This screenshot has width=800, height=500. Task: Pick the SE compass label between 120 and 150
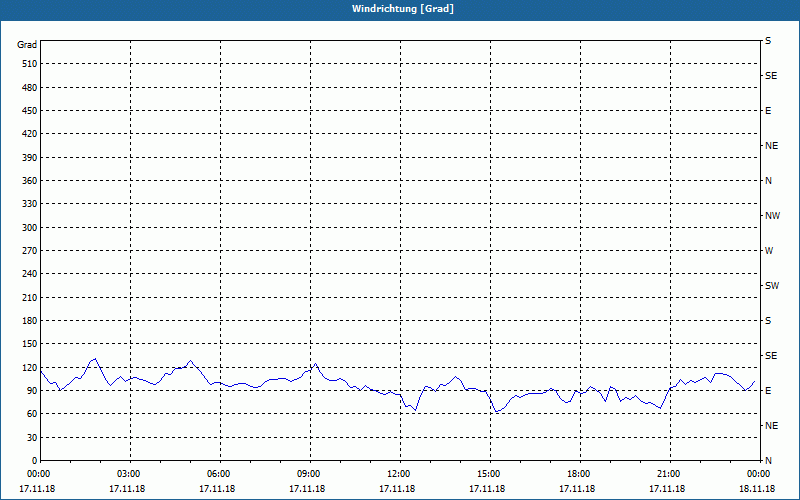coord(771,356)
